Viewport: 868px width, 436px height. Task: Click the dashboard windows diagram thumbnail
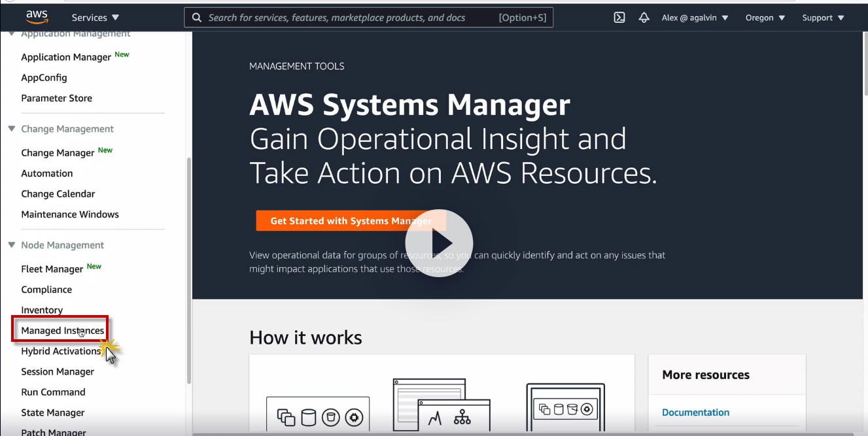[442, 403]
